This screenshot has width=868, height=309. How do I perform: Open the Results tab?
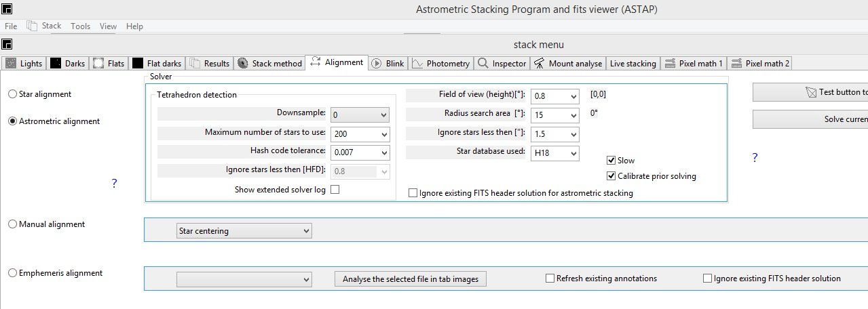click(210, 63)
